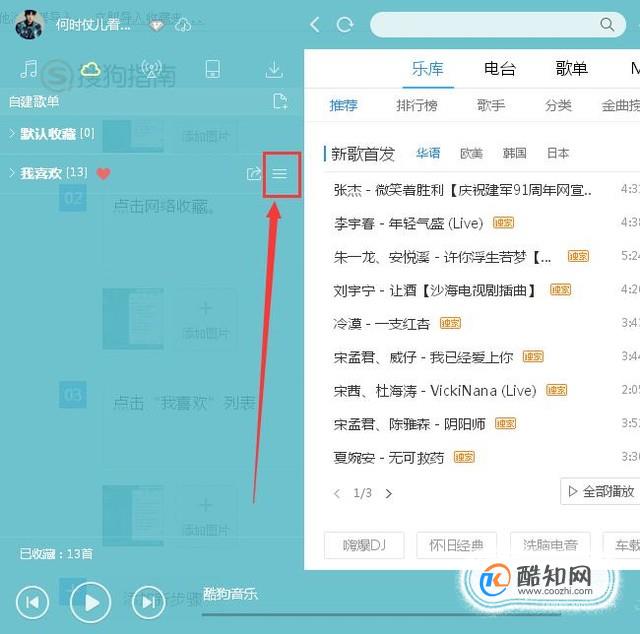Open the 洗脑电音 category tag
Image resolution: width=640 pixels, height=634 pixels.
pyautogui.click(x=550, y=545)
